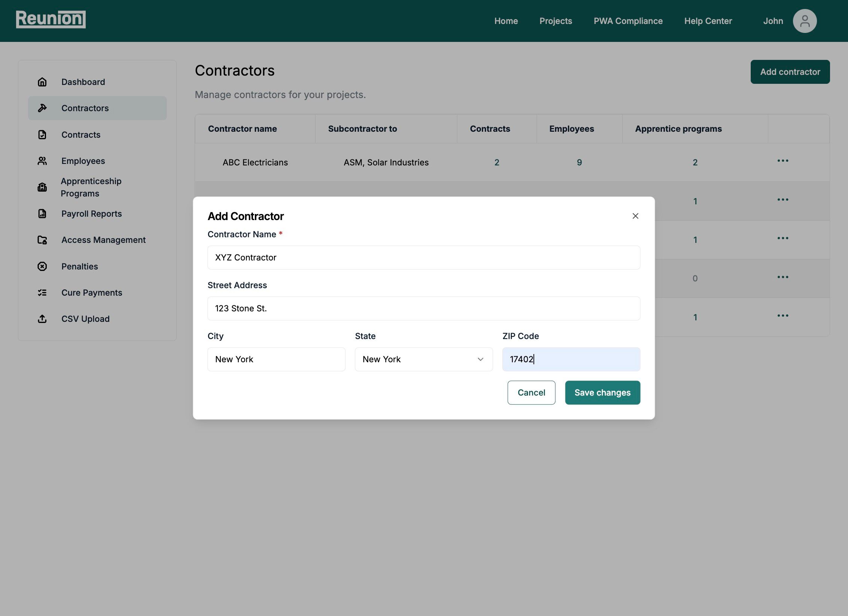Image resolution: width=848 pixels, height=616 pixels.
Task: Click the Contracts document icon
Action: tap(42, 135)
